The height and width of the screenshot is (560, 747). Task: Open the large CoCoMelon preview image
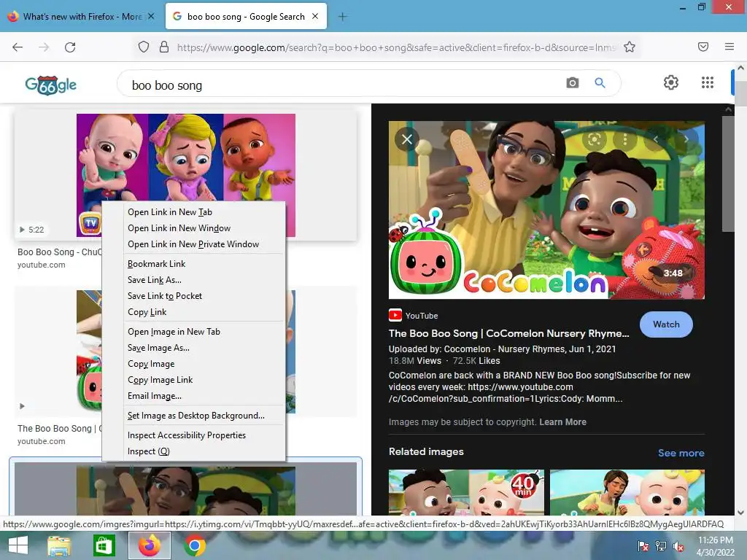546,210
